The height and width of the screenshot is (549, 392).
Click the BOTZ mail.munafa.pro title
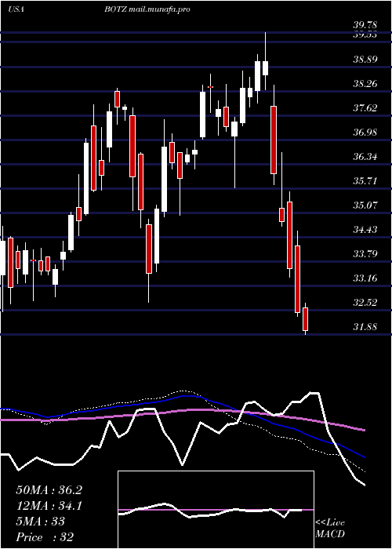(x=147, y=9)
